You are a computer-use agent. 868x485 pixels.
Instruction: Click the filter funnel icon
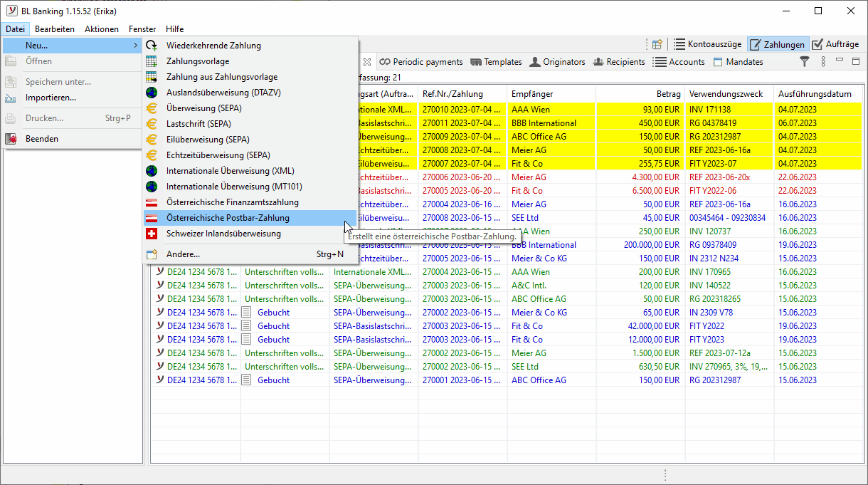805,62
